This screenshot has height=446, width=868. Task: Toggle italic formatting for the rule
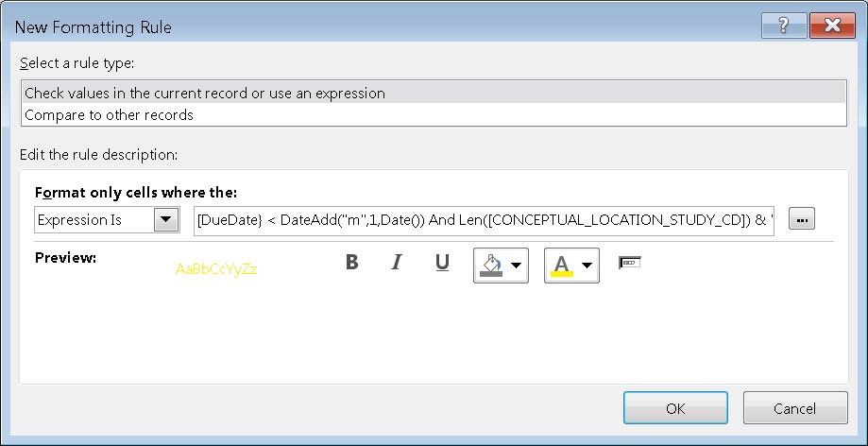click(398, 263)
